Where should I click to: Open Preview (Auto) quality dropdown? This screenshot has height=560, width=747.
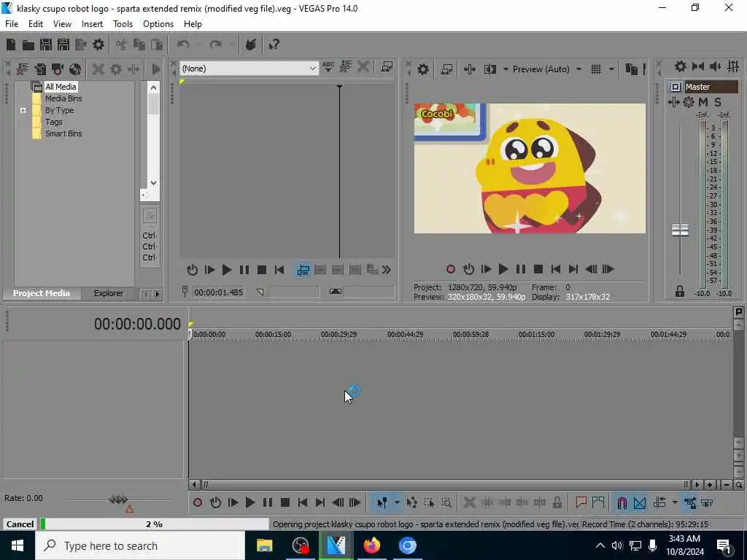tap(578, 69)
